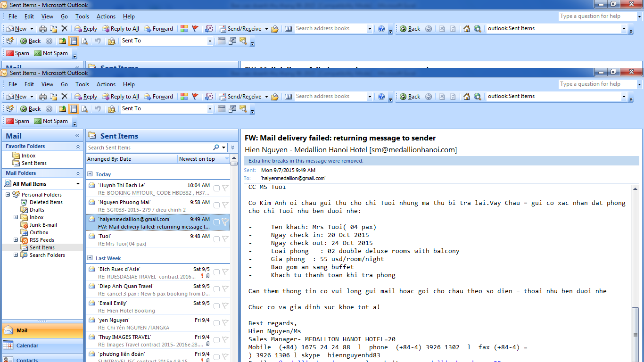Collapse the Favorite Folders section
Image resolution: width=644 pixels, height=362 pixels.
point(78,147)
